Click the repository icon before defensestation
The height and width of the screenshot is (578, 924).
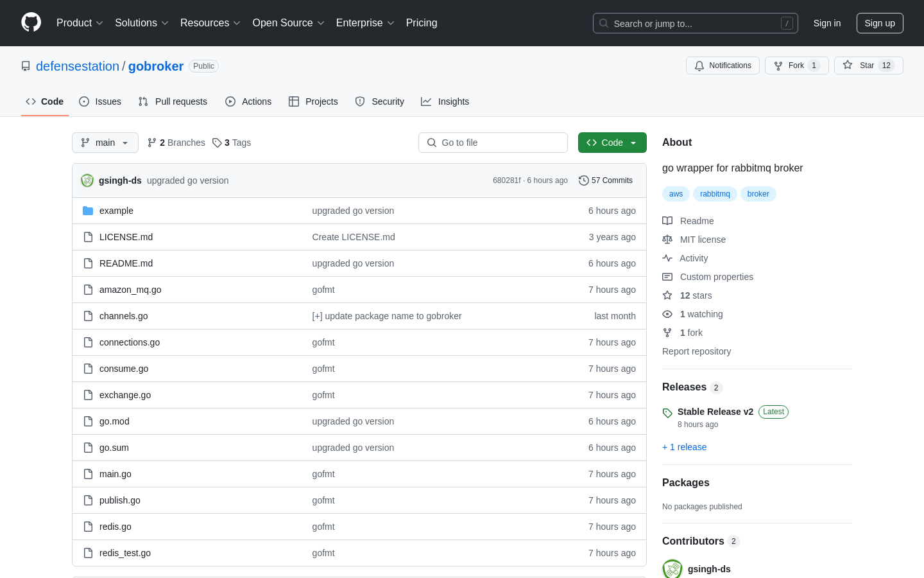click(x=26, y=66)
